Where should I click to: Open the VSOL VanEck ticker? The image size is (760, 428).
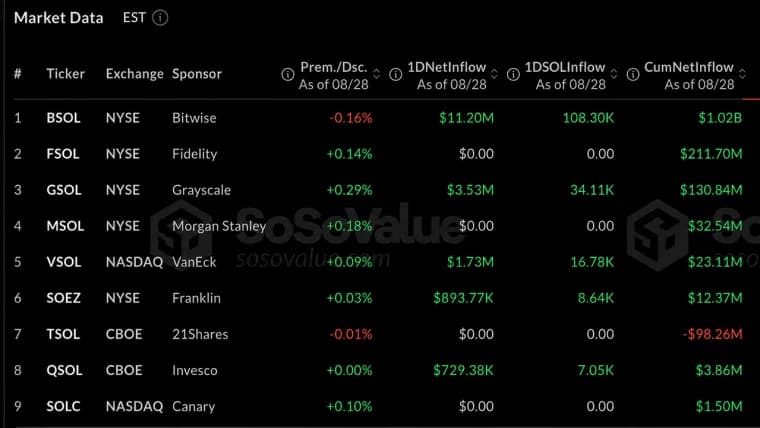pyautogui.click(x=63, y=262)
